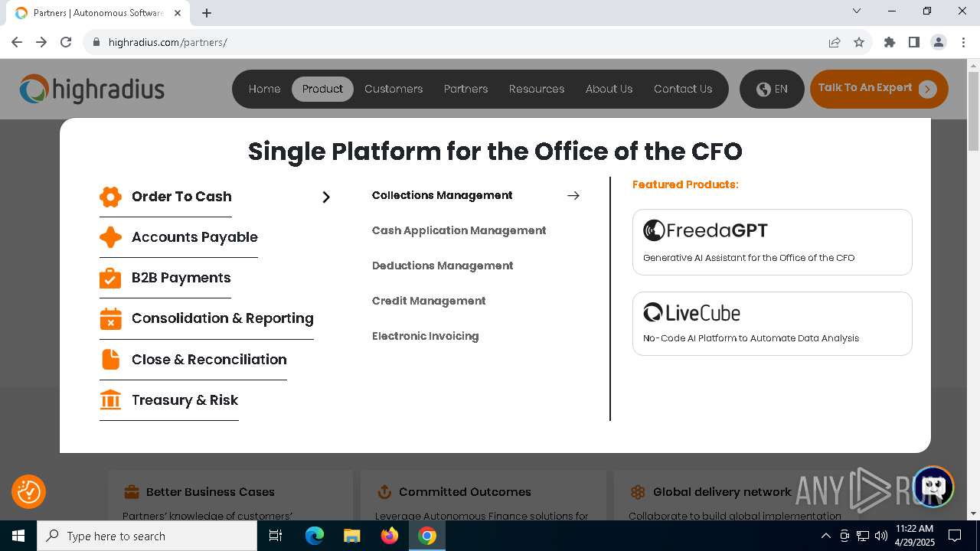
Task: Open Task View on the taskbar
Action: [x=276, y=536]
